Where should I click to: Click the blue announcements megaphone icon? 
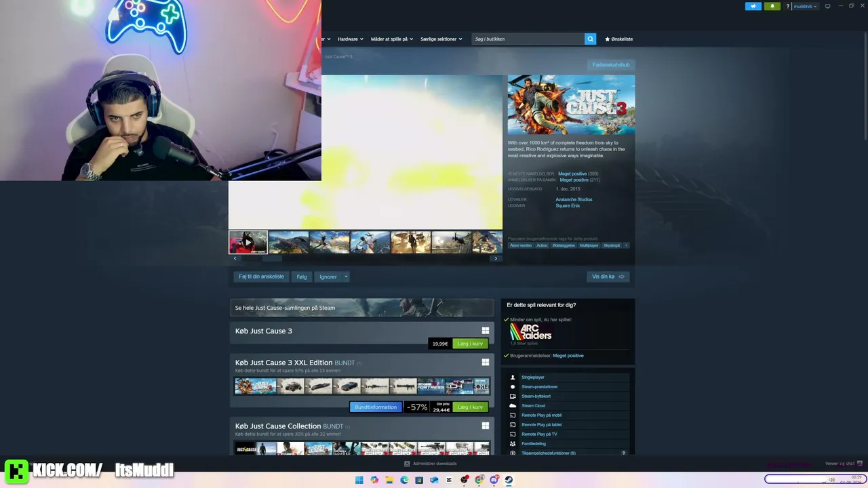[x=753, y=6]
